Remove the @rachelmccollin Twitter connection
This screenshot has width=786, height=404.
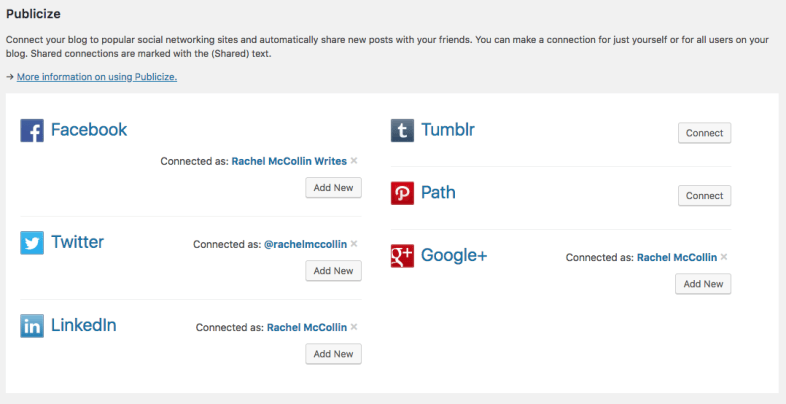coord(354,244)
